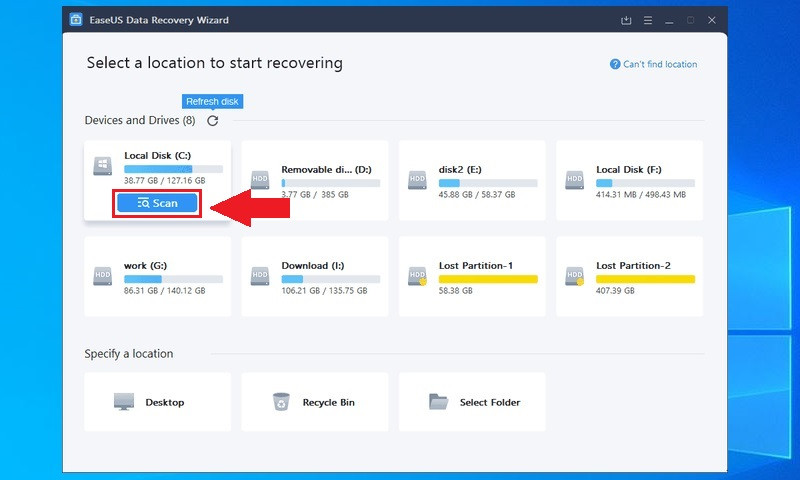The width and height of the screenshot is (800, 480).
Task: Click the Windows drive icon for Local Disk C
Action: point(103,166)
